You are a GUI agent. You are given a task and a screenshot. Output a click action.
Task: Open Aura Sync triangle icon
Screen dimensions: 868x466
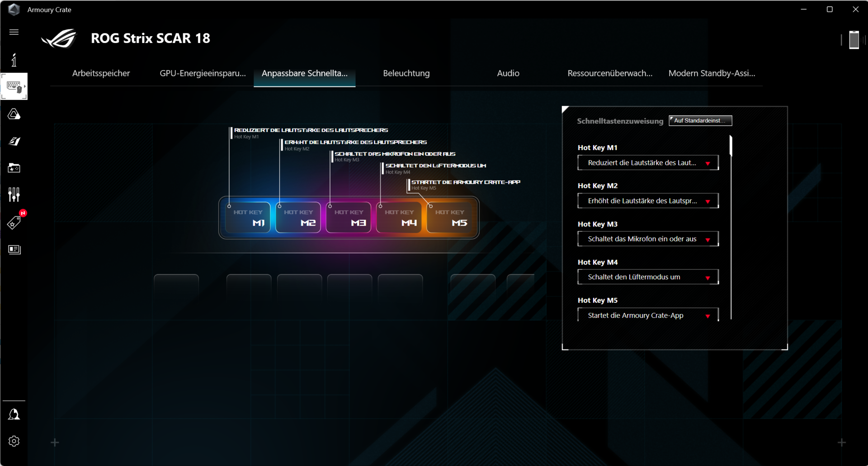[x=14, y=114]
